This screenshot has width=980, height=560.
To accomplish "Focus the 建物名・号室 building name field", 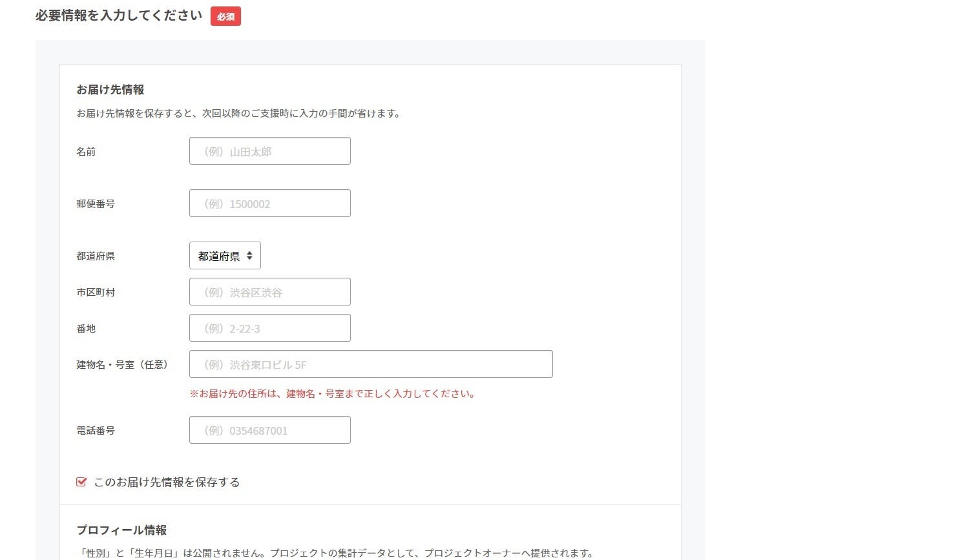I will coord(370,364).
